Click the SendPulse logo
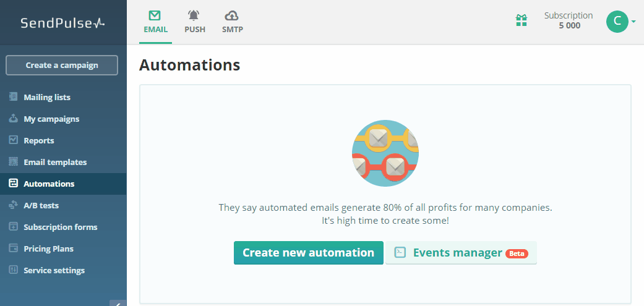 (62, 23)
